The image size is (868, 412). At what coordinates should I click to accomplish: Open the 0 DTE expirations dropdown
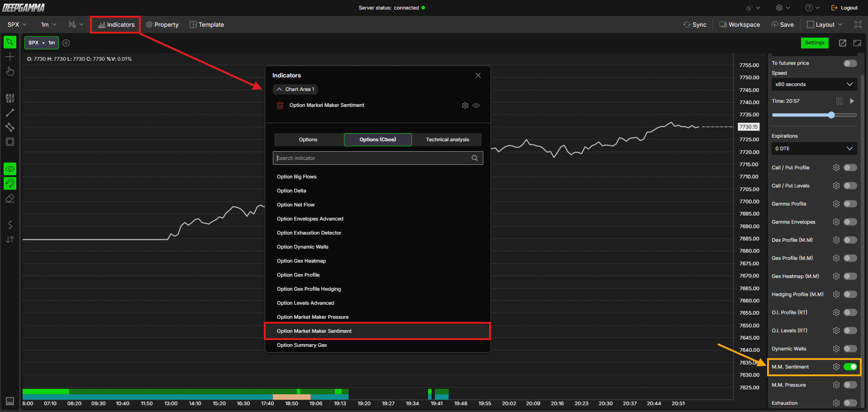click(x=814, y=149)
